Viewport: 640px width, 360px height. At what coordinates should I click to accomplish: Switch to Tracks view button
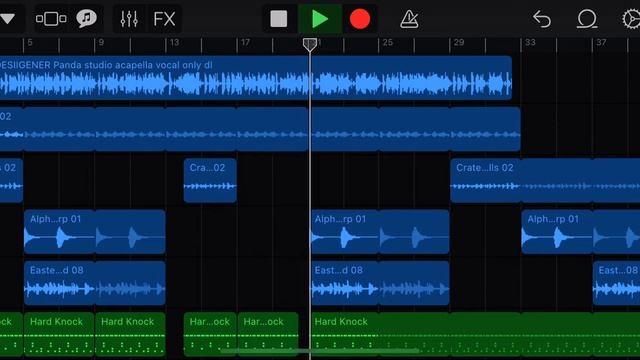click(x=51, y=19)
